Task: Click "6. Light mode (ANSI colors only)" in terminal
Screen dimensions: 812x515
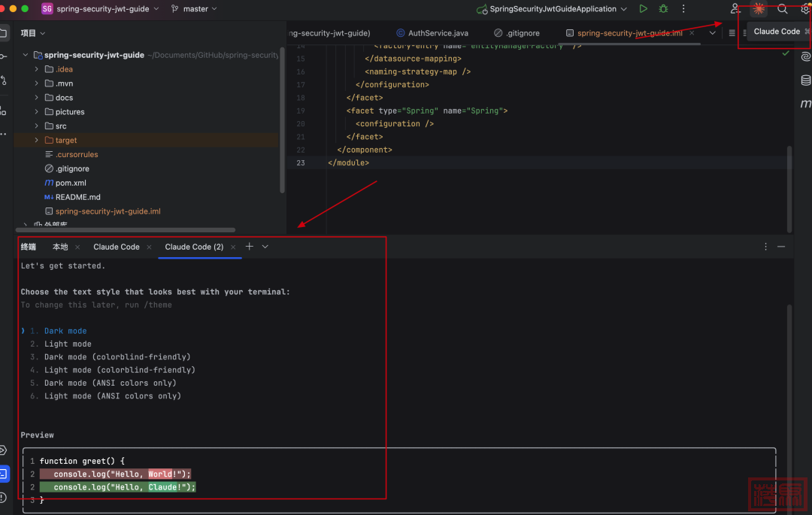Action: [x=106, y=396]
